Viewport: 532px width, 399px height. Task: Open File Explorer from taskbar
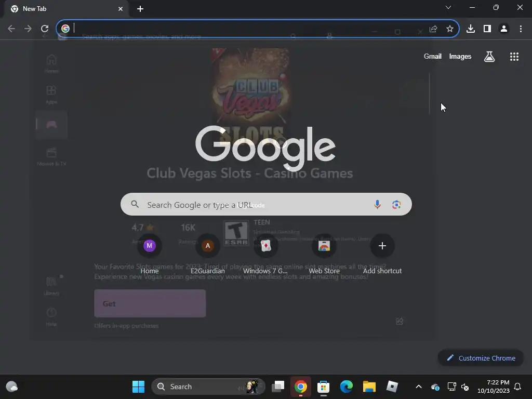369,387
